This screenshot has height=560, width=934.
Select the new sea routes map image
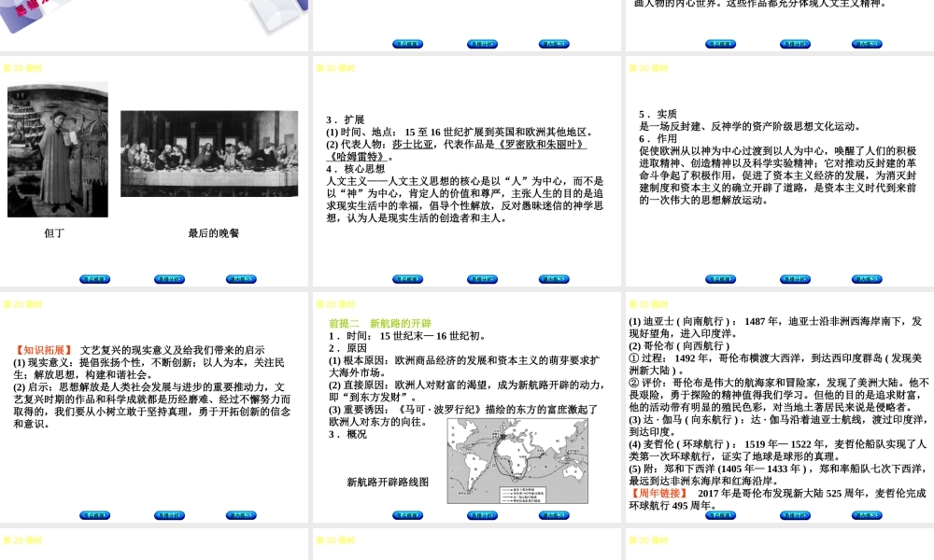(x=517, y=461)
